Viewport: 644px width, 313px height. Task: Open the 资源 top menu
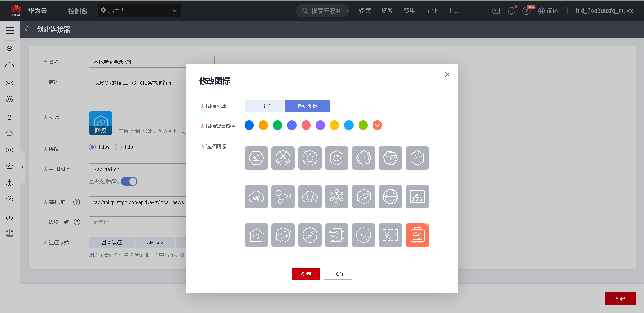pos(387,11)
